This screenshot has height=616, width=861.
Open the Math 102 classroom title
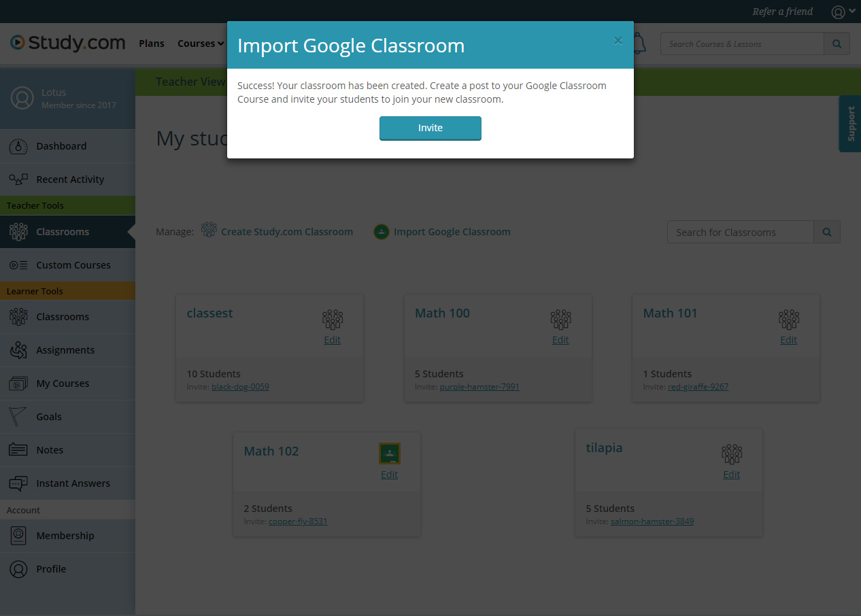point(271,451)
